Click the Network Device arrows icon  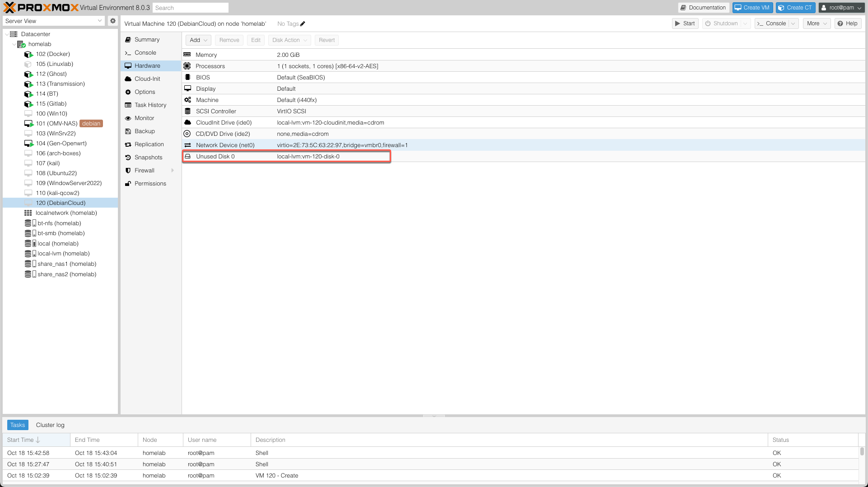pos(187,145)
